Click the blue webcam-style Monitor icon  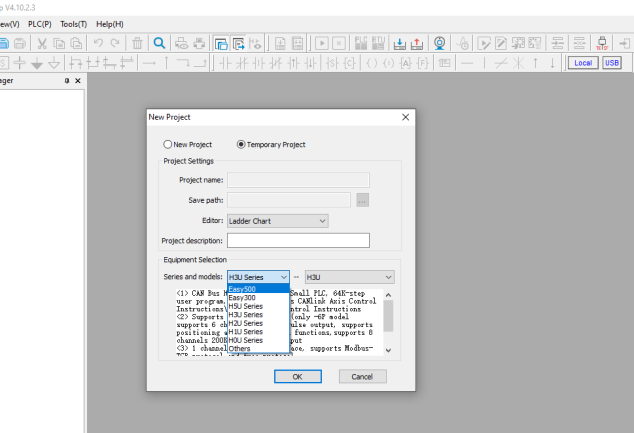(x=440, y=43)
